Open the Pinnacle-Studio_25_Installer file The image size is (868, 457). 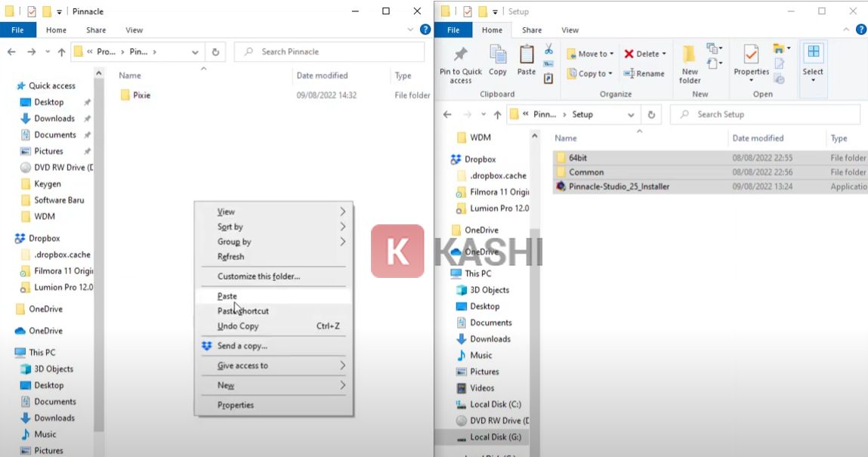(x=619, y=187)
